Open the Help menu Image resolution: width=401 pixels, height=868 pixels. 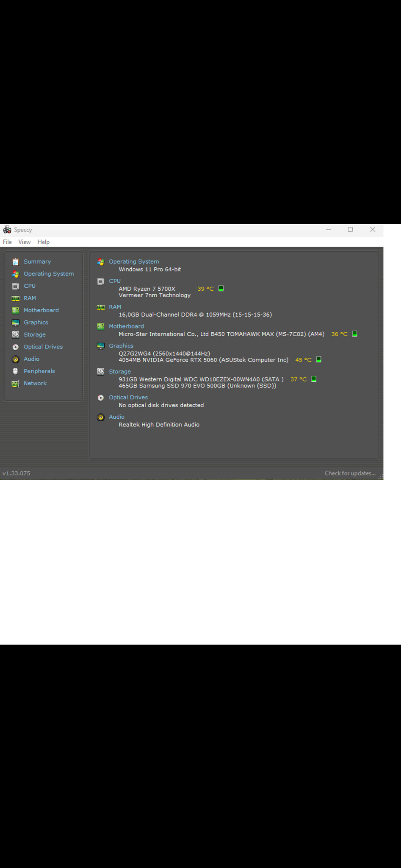point(43,242)
